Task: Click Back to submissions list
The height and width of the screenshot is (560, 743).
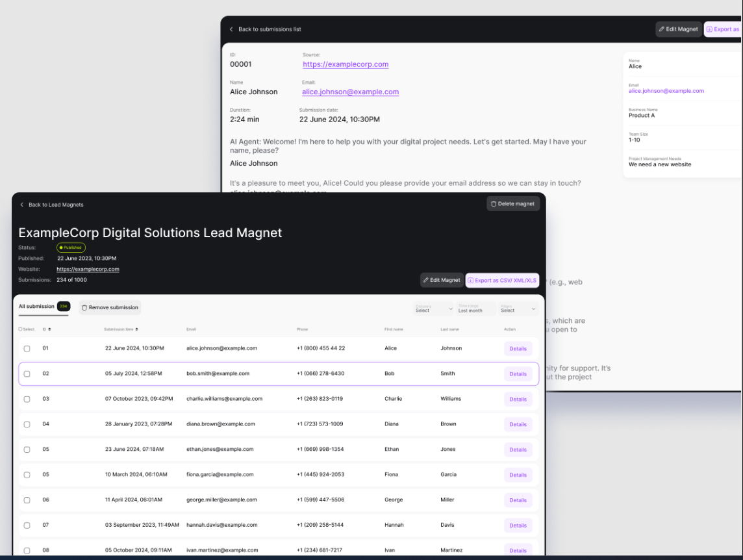Action: click(x=265, y=29)
